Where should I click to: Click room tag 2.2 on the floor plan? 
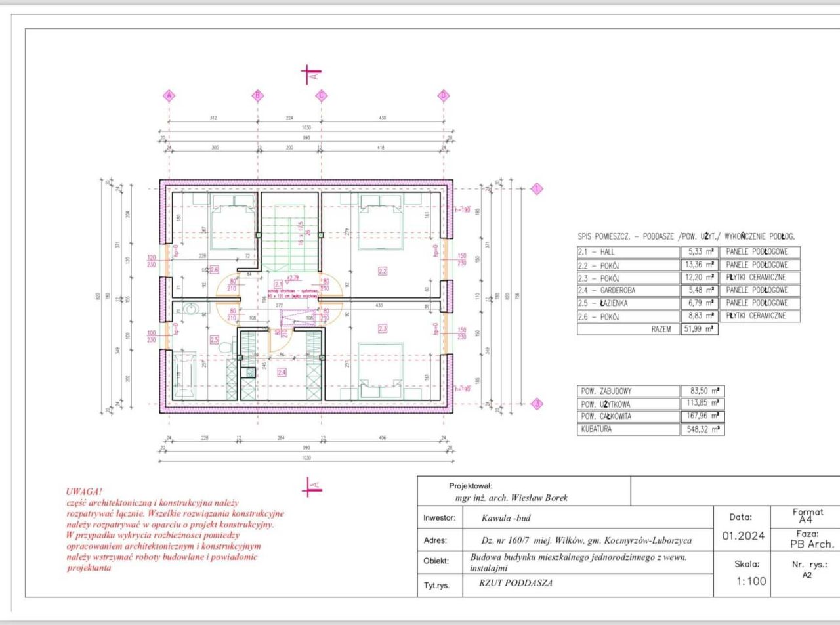coord(382,270)
